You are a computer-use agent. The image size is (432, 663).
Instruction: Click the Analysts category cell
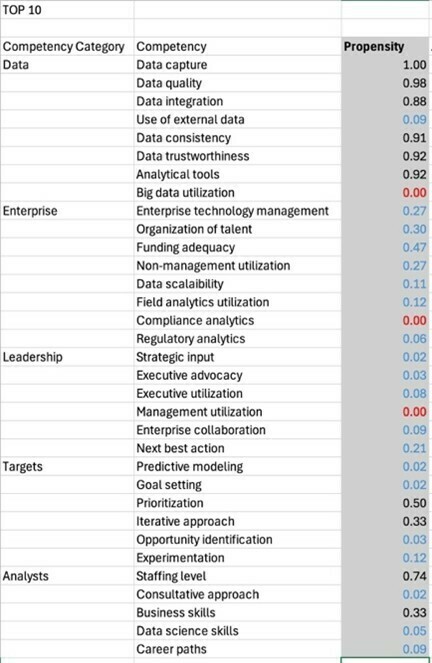click(x=67, y=576)
